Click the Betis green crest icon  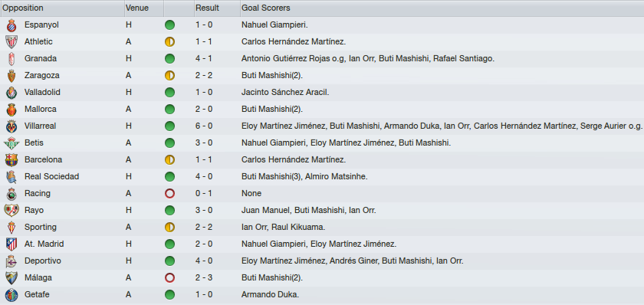(x=11, y=143)
